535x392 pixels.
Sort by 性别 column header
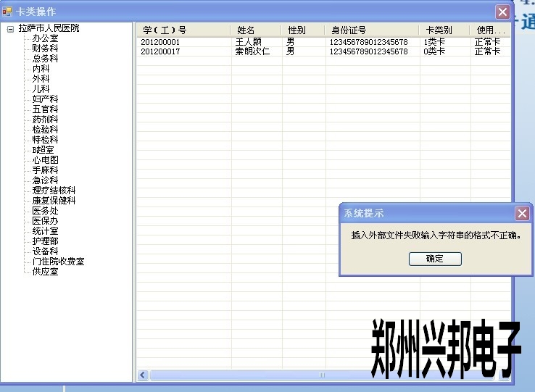(303, 30)
